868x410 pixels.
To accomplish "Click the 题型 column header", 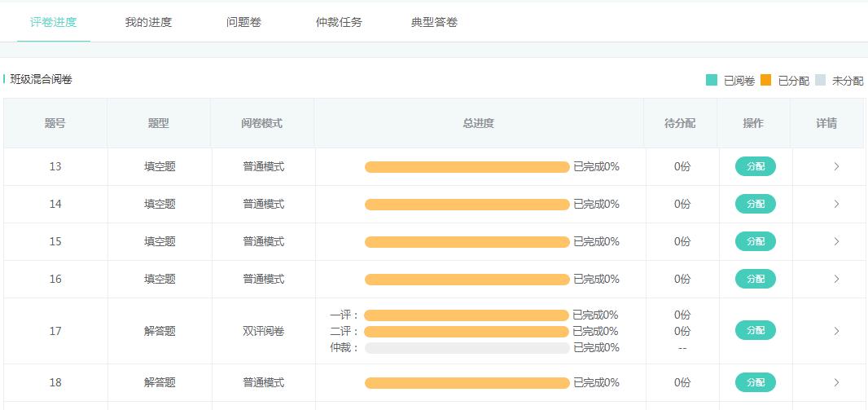I will (x=158, y=123).
